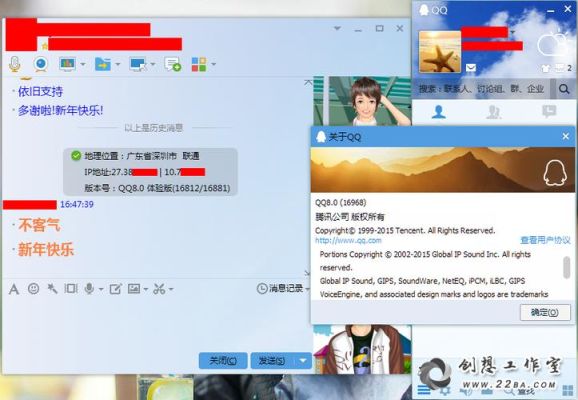Click the search magnifier in QQ panel

[x=564, y=89]
